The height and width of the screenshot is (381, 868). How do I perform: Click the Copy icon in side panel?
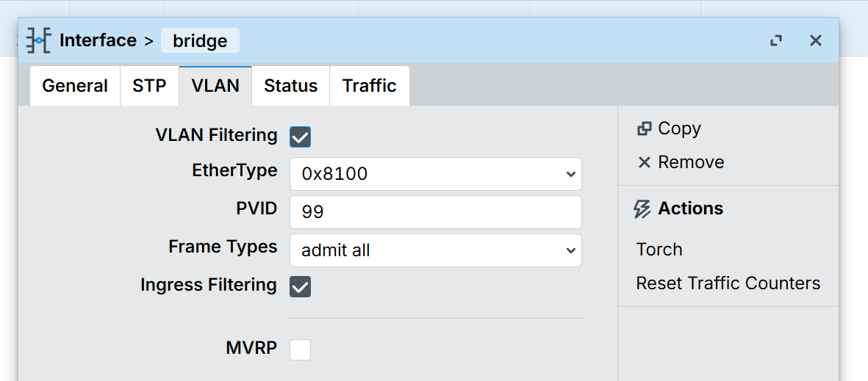click(x=644, y=128)
